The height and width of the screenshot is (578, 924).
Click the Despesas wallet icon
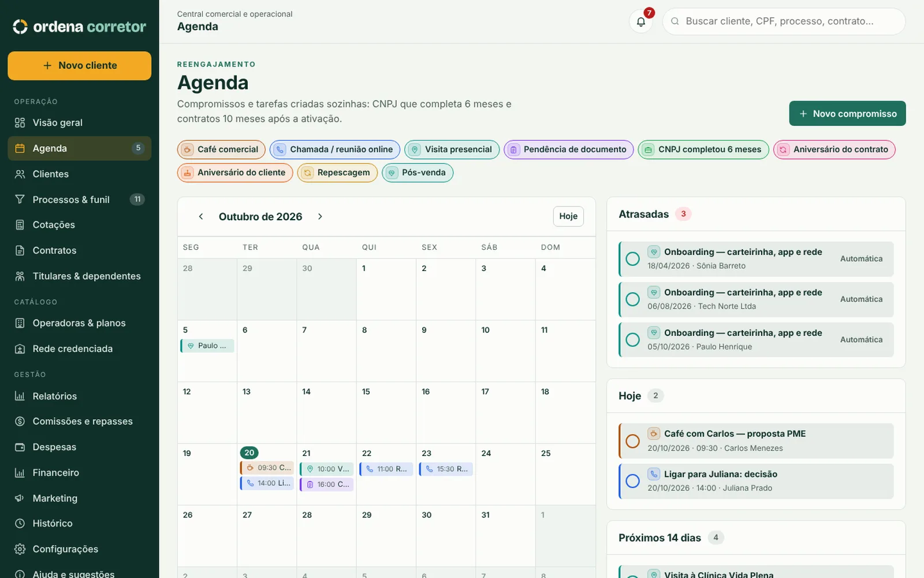20,447
